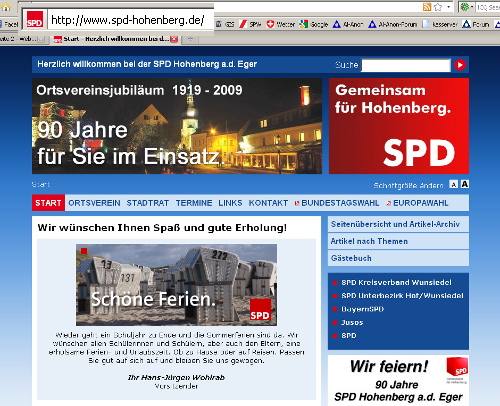500x406 pixels.
Task: Increase font size with large A icon
Action: pos(465,184)
